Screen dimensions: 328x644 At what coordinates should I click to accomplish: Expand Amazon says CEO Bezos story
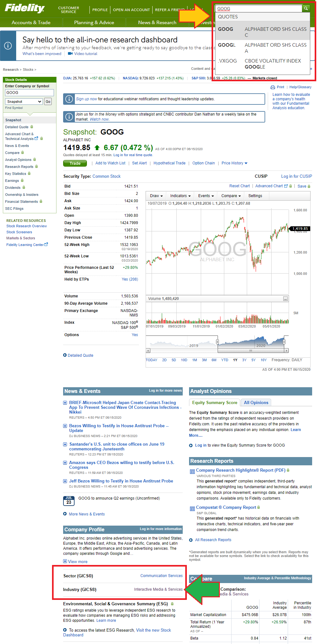[x=65, y=463]
